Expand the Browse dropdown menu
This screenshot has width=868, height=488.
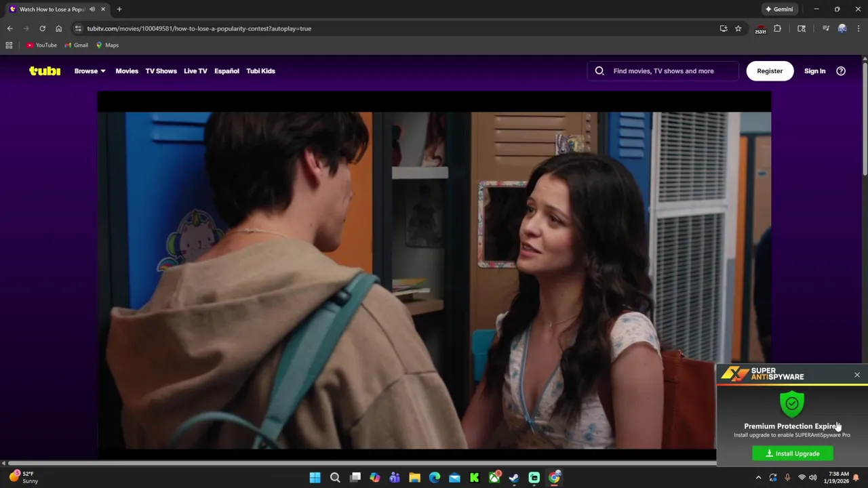point(90,70)
